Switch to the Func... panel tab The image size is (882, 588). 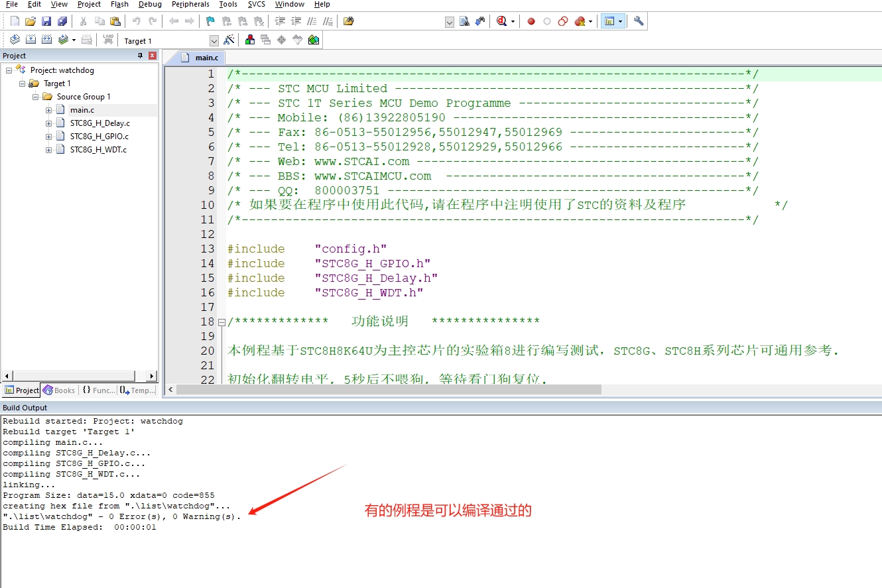[99, 390]
